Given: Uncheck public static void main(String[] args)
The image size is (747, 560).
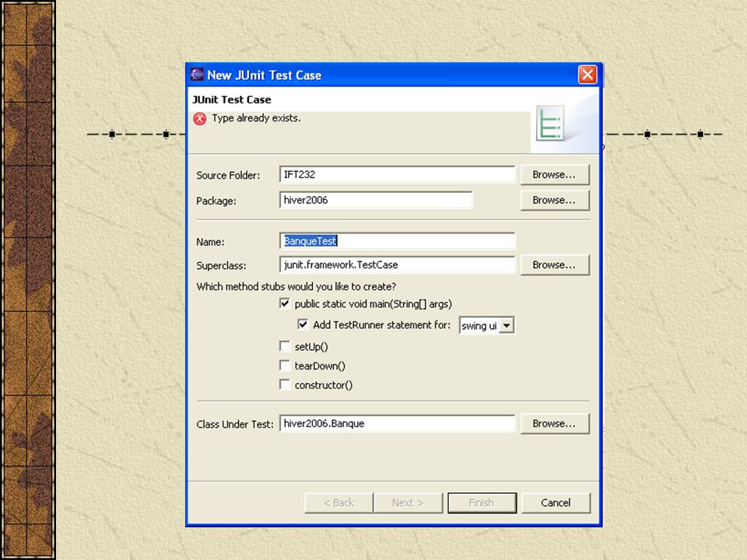Looking at the screenshot, I should point(285,304).
